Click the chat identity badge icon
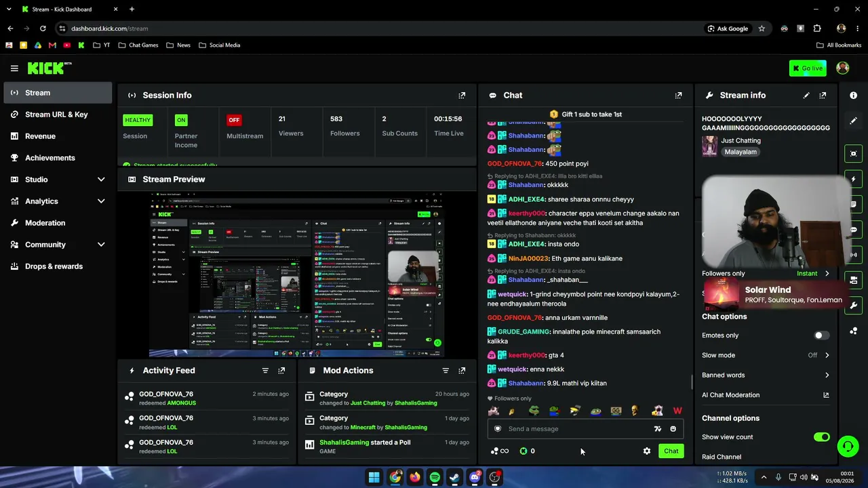The width and height of the screenshot is (868, 488). [x=498, y=429]
